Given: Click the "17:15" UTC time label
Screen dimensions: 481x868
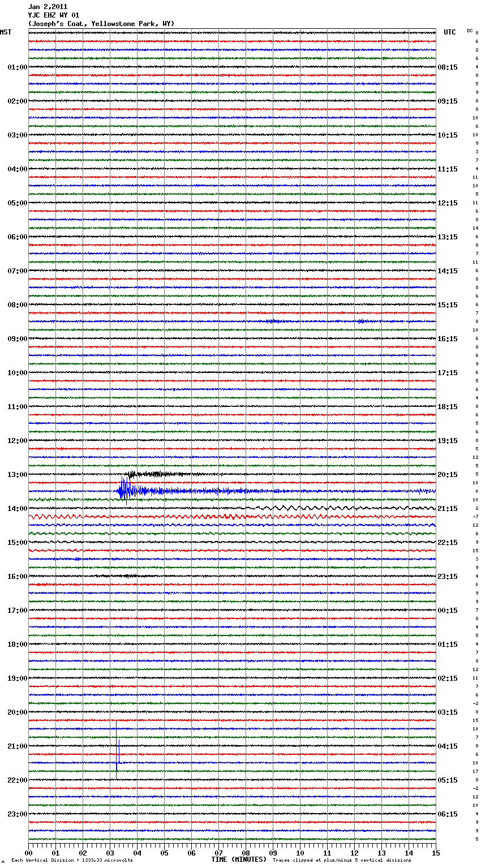Looking at the screenshot, I should click(x=448, y=373).
